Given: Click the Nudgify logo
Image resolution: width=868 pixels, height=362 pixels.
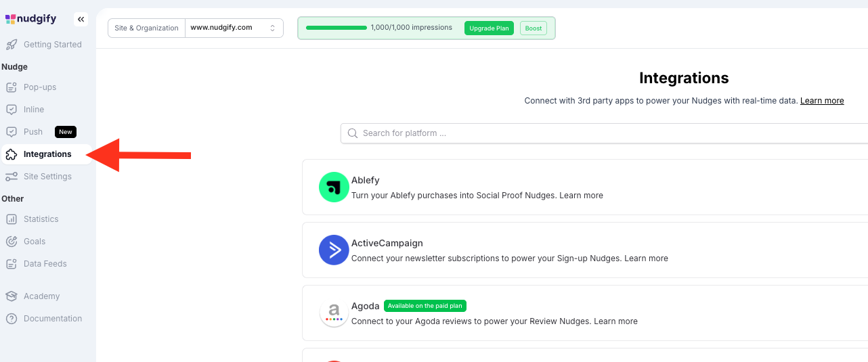Looking at the screenshot, I should (30, 19).
